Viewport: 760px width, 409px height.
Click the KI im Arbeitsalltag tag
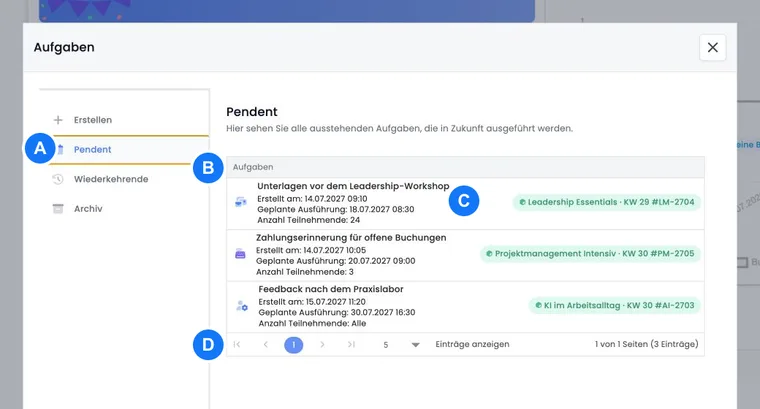click(x=615, y=305)
